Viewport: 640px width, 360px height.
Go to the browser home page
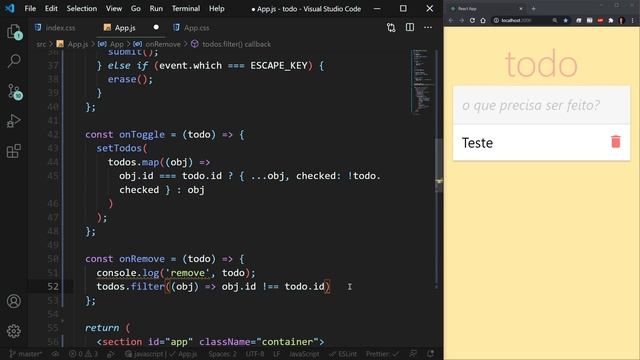coord(483,20)
